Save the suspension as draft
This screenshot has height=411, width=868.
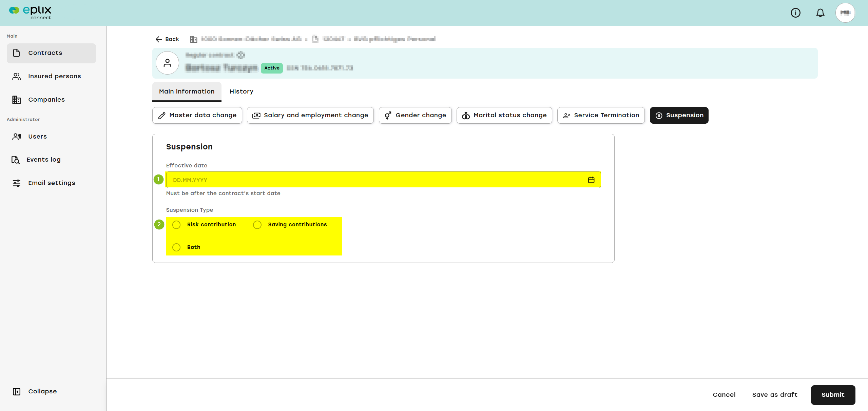pyautogui.click(x=775, y=395)
